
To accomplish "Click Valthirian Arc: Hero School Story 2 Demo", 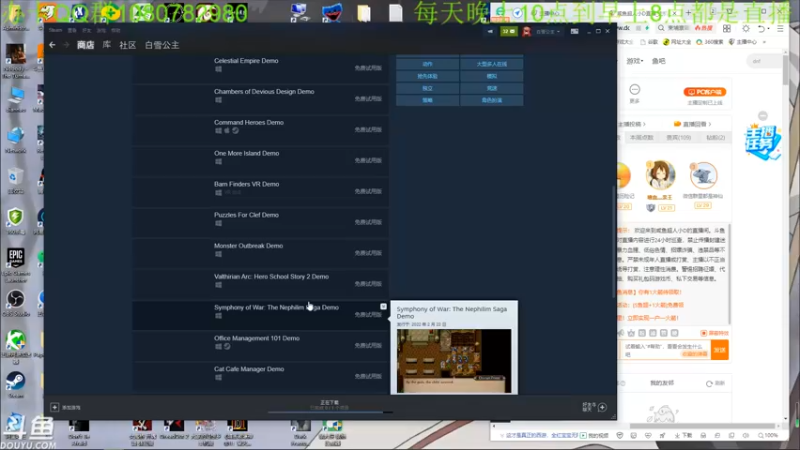I will coord(271,277).
